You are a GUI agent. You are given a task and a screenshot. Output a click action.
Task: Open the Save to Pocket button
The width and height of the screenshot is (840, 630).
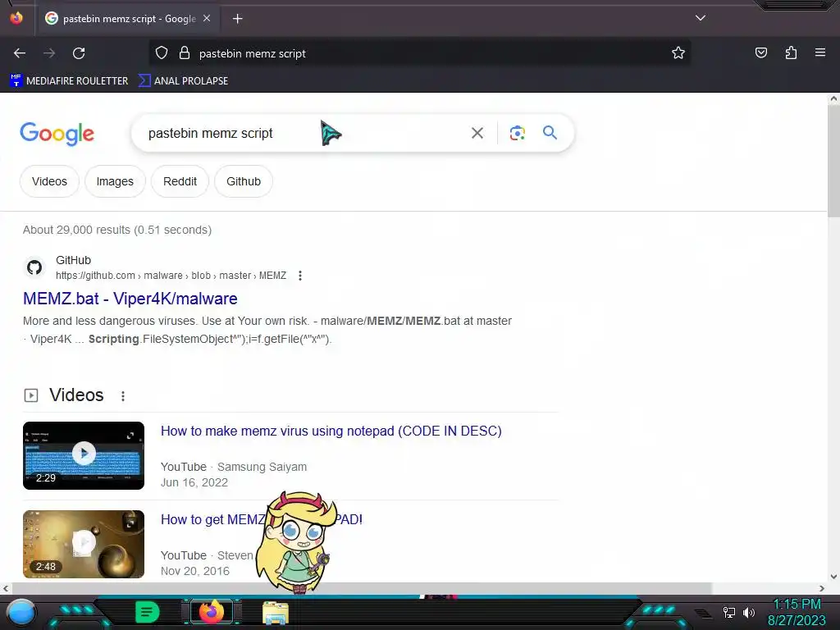click(x=760, y=52)
